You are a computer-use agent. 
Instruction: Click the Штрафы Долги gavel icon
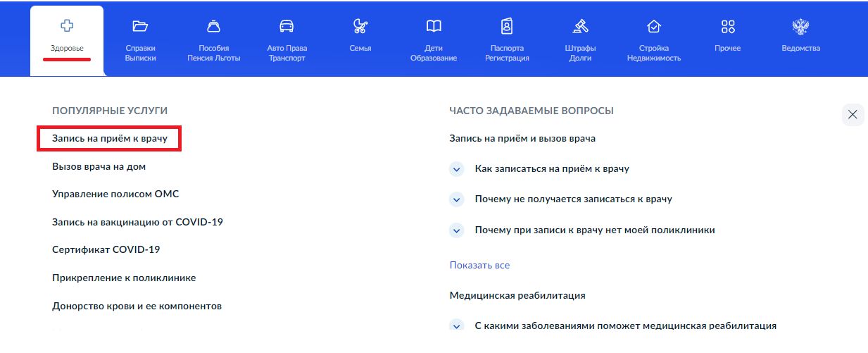pyautogui.click(x=580, y=27)
